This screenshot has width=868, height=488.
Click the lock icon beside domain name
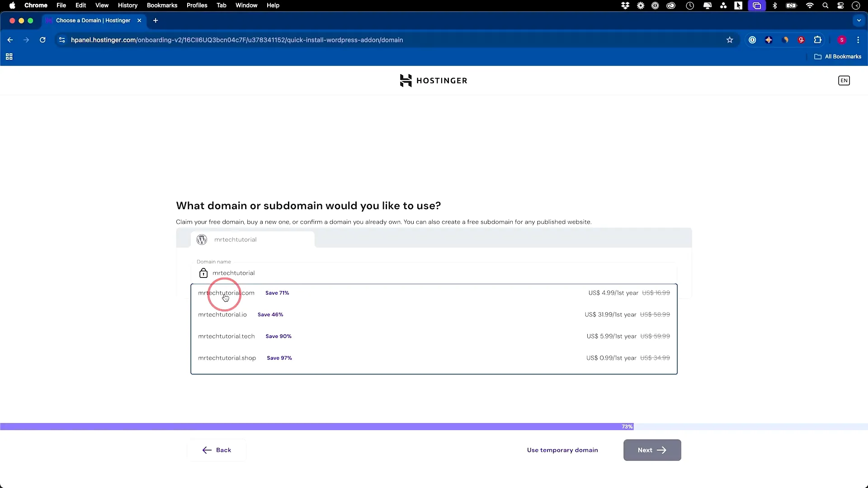[x=203, y=273]
